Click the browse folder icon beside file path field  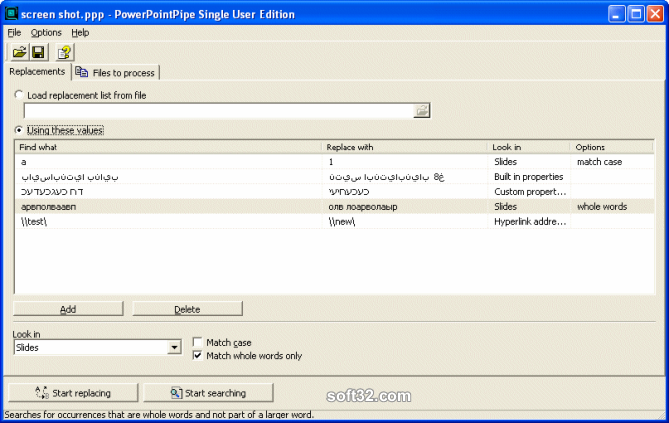(x=422, y=111)
